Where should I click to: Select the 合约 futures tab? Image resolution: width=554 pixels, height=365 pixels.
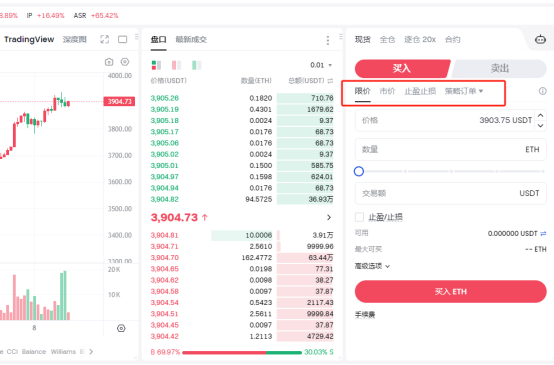[x=453, y=40]
